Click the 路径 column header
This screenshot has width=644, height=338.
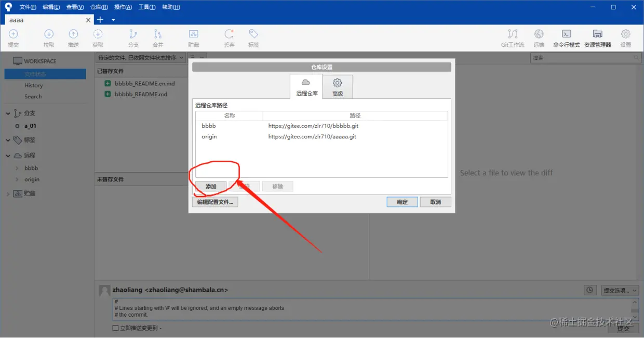pyautogui.click(x=355, y=115)
